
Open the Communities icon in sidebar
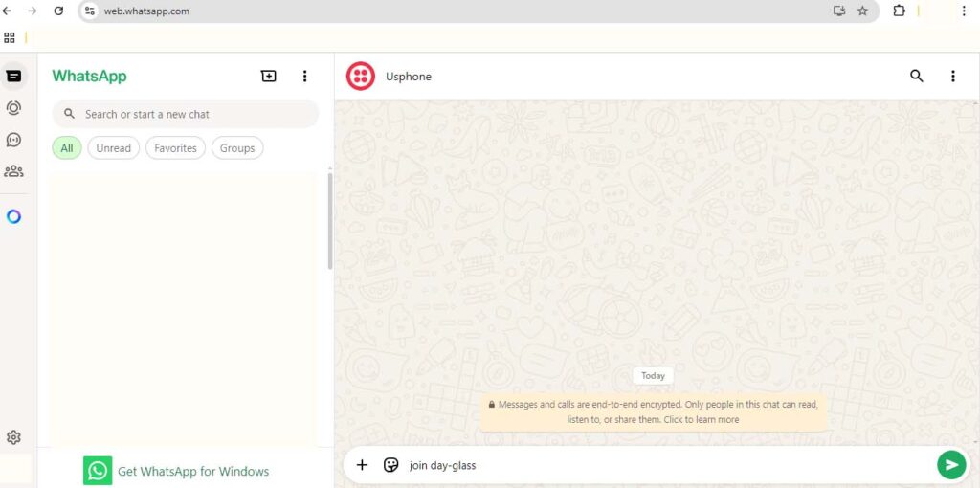(13, 171)
